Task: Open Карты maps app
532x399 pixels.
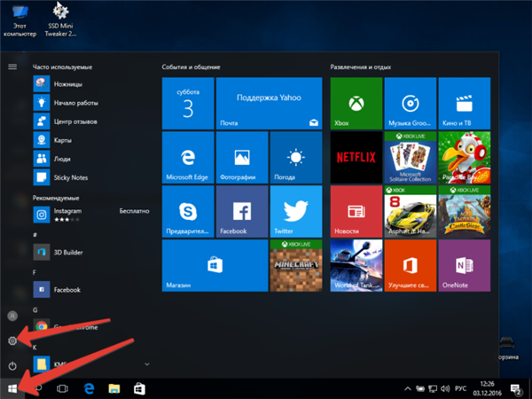Action: point(91,140)
